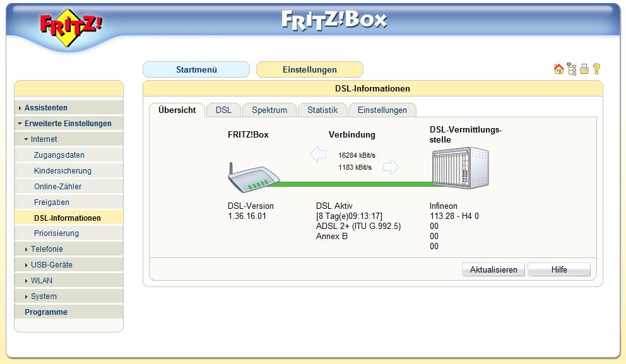Click the green DSL connection line
This screenshot has height=364, width=626.
(351, 184)
